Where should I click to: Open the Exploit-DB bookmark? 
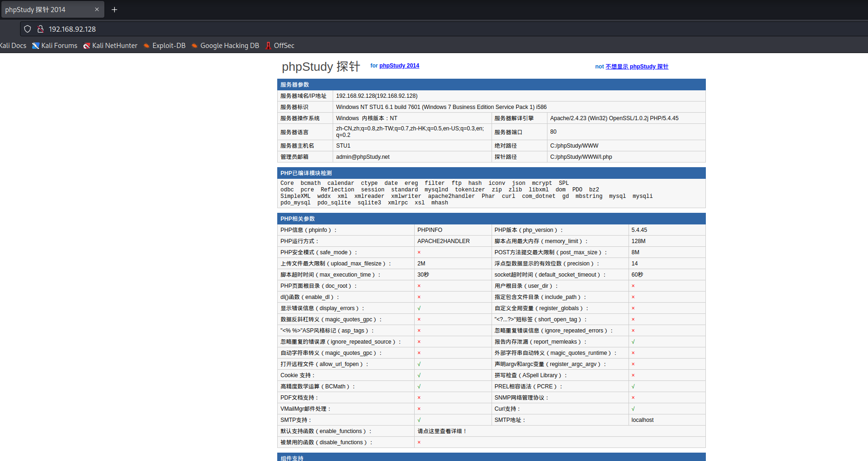pyautogui.click(x=164, y=46)
